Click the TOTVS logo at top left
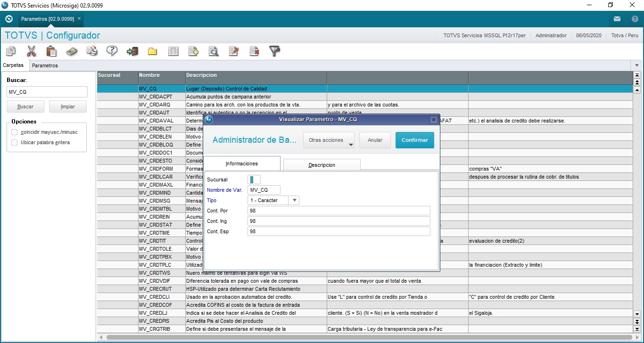The image size is (644, 343). point(8,19)
